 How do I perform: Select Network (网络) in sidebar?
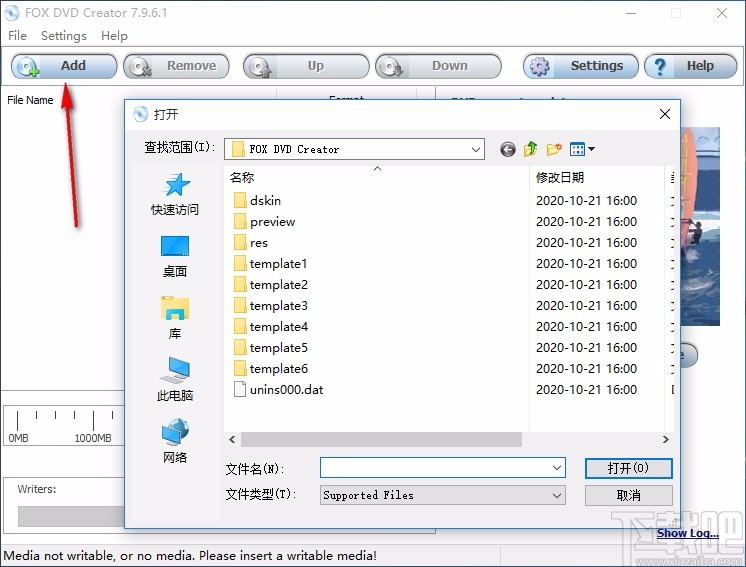[175, 441]
